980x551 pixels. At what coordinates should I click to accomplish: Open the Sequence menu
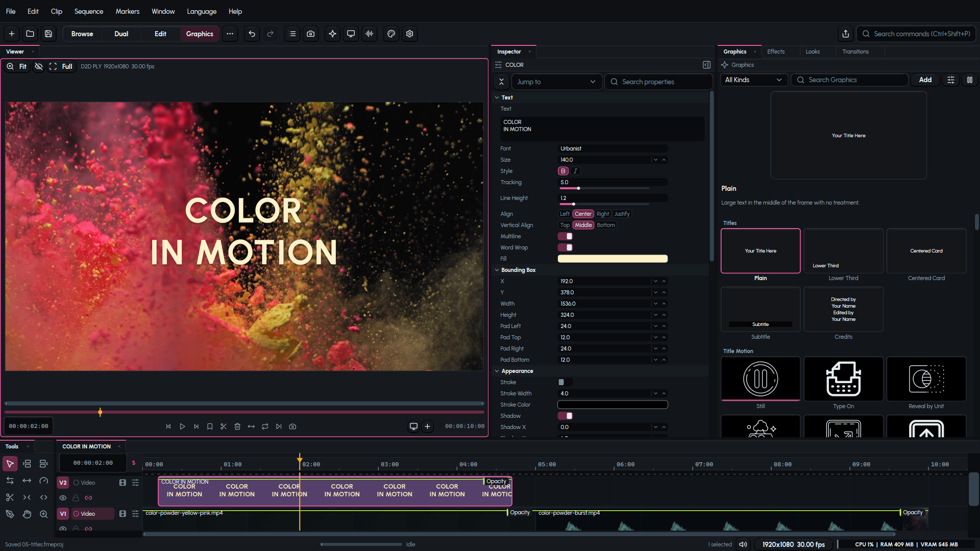click(89, 11)
